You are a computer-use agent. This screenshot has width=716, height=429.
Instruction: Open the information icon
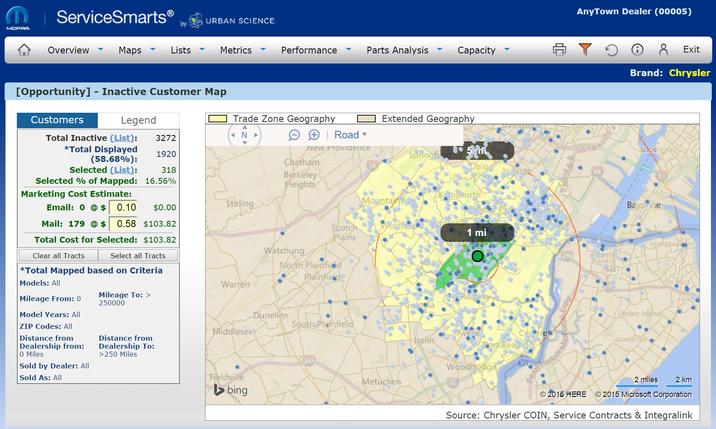(637, 49)
